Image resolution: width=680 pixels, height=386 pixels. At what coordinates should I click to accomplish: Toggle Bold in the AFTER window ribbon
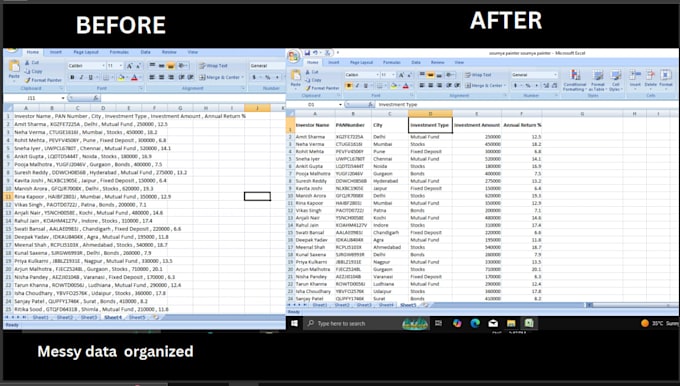[x=349, y=86]
